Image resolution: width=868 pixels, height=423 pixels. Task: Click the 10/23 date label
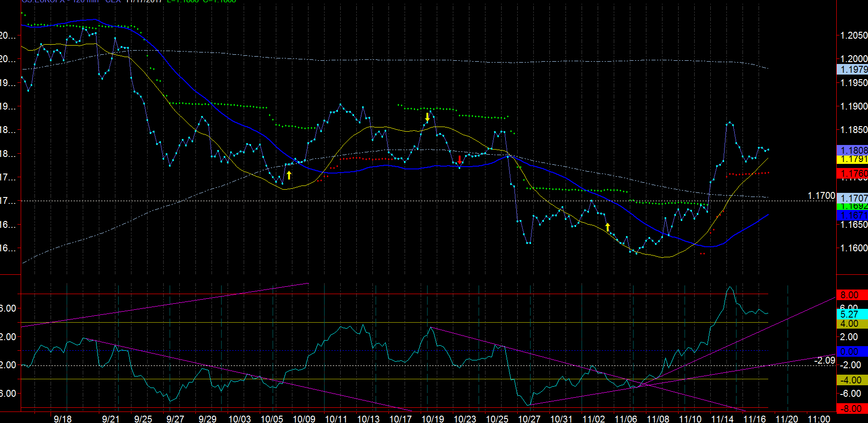(465, 419)
